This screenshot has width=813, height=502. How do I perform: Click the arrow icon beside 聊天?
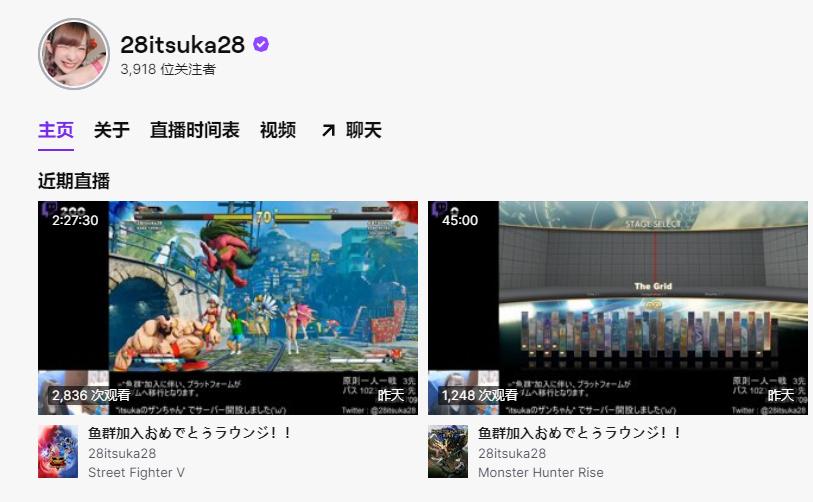pos(328,130)
